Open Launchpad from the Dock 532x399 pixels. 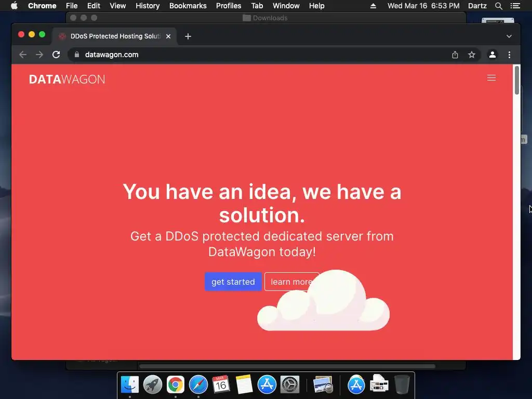point(153,384)
